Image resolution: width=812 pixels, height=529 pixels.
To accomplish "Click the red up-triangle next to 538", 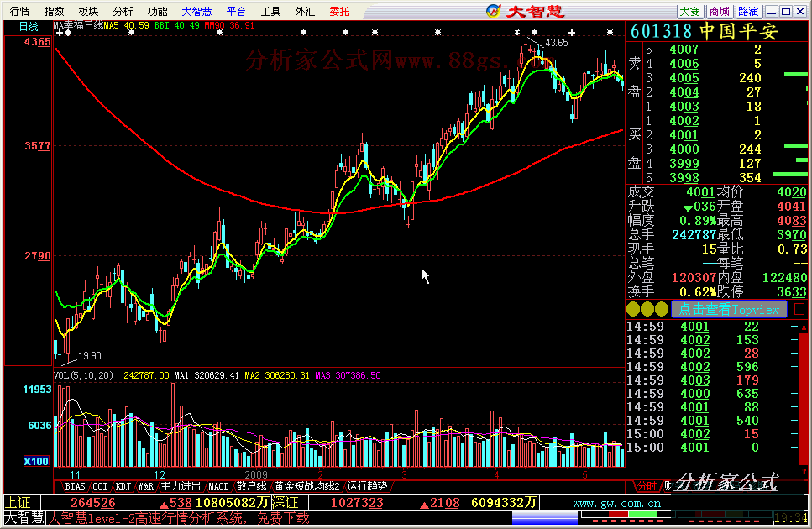I will click(164, 504).
